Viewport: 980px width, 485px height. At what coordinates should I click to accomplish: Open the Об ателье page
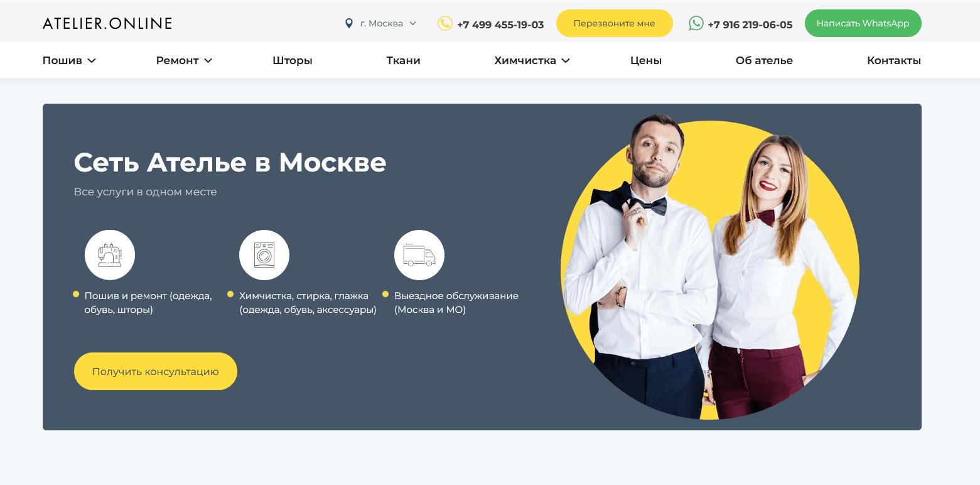(x=764, y=60)
